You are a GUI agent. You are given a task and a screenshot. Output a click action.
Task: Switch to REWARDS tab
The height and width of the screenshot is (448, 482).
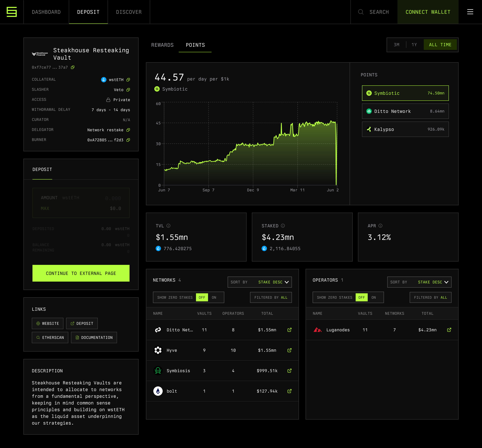[162, 45]
